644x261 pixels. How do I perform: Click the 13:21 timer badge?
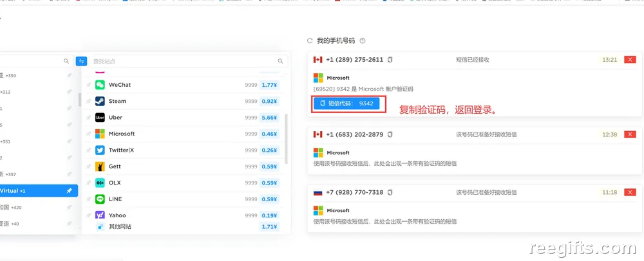coord(609,60)
